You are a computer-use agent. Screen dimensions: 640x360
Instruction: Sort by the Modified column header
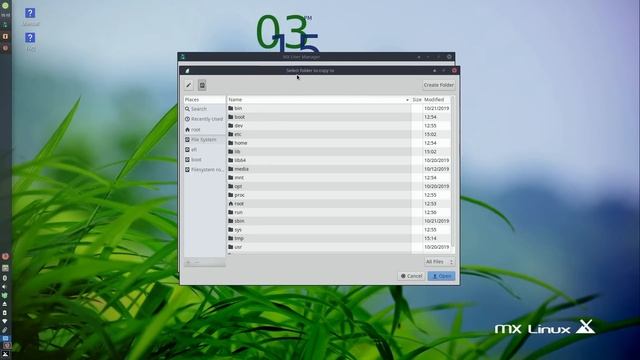click(437, 100)
